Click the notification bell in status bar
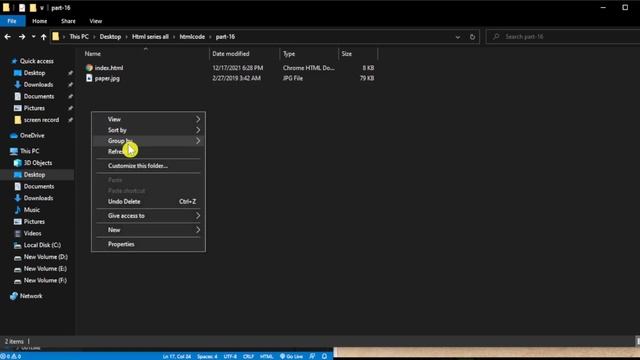Viewport: 640px width, 360px height. pyautogui.click(x=324, y=356)
